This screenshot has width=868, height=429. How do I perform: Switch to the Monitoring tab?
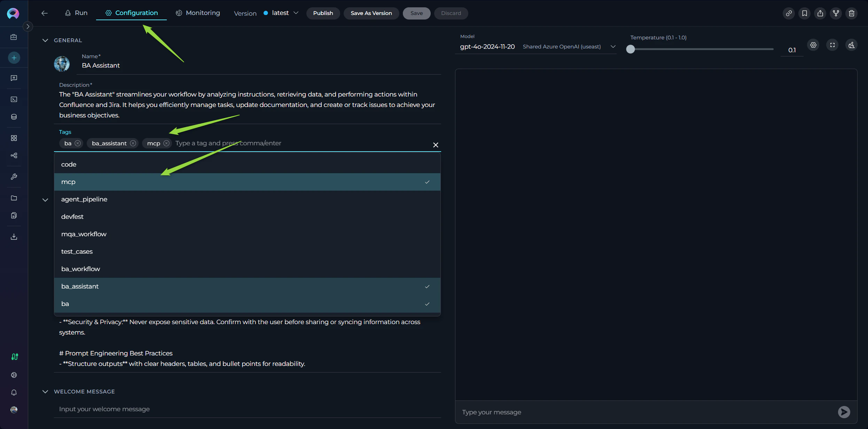198,13
